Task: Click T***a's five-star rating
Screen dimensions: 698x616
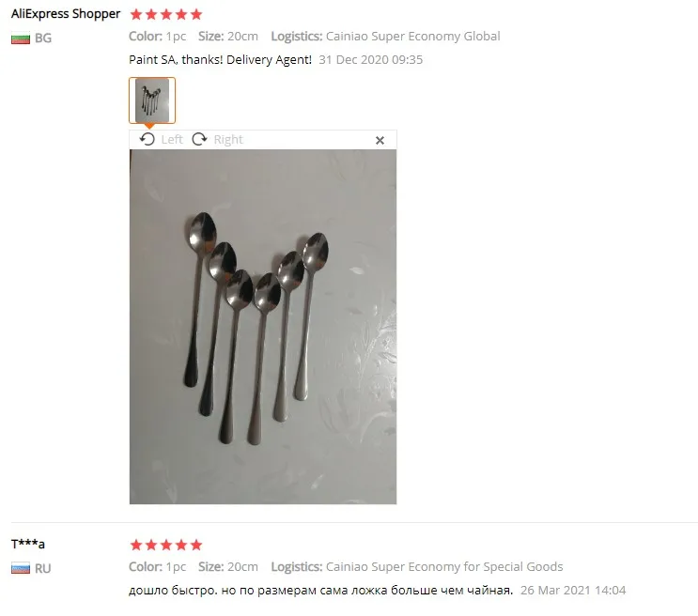Action: (x=166, y=545)
